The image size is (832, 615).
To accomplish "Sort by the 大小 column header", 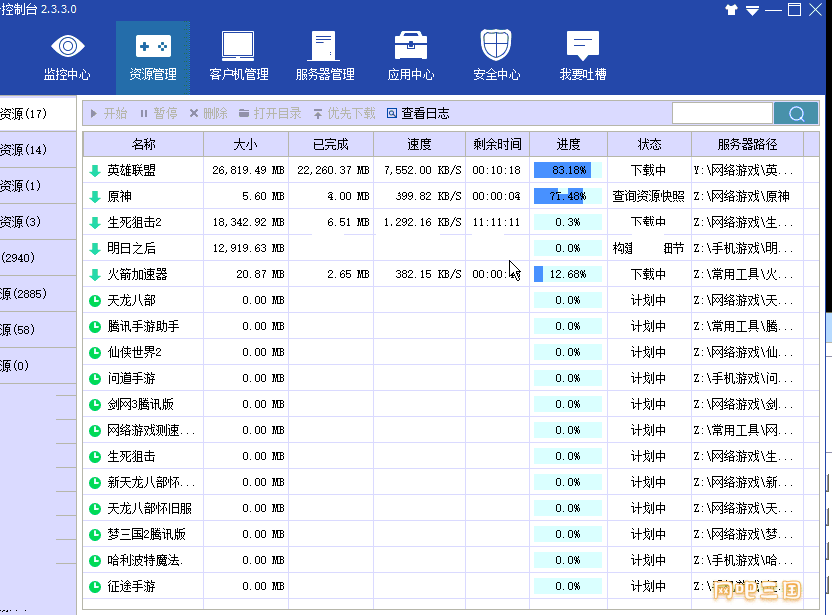I will [246, 144].
